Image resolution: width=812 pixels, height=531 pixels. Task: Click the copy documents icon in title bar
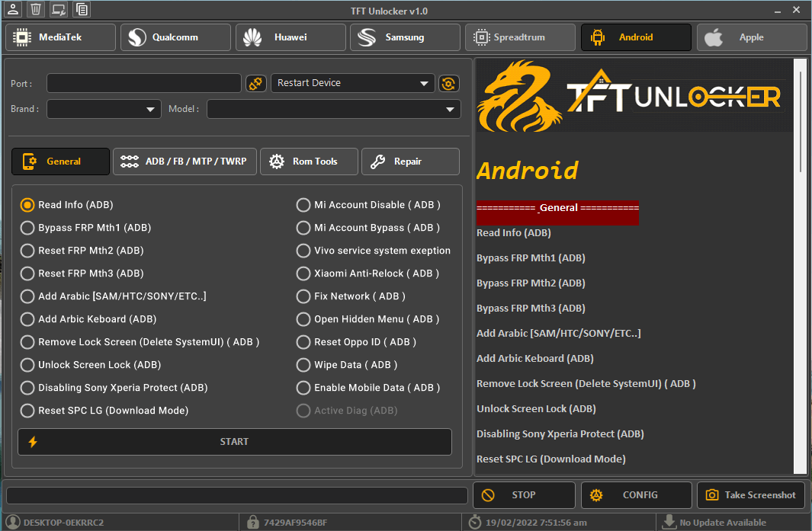82,10
